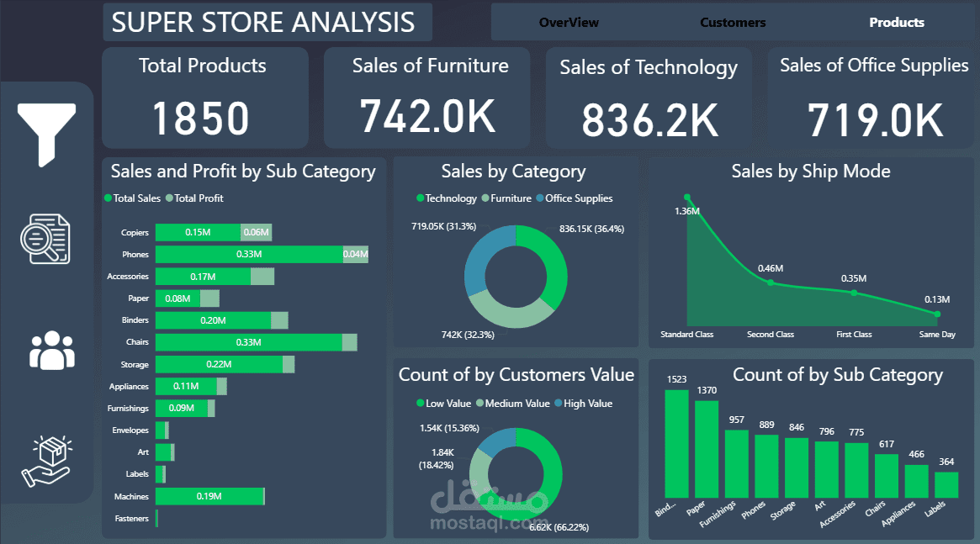
Task: Click the Standard Class data point 1.36M
Action: (x=687, y=198)
